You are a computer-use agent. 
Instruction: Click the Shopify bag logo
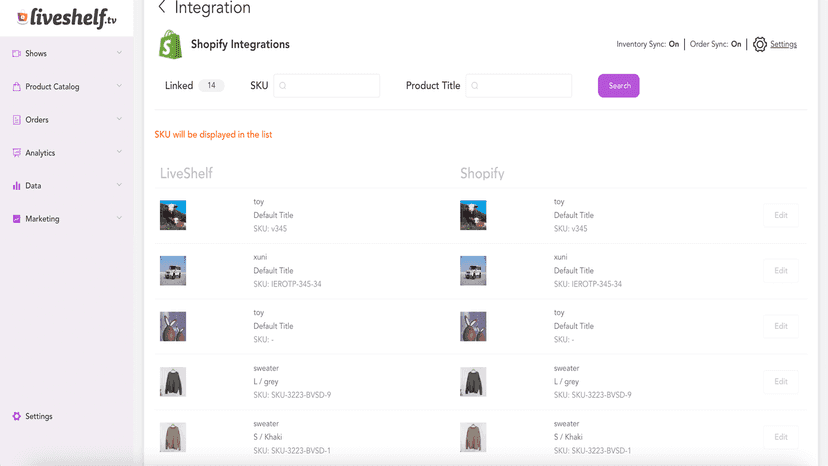pyautogui.click(x=171, y=44)
